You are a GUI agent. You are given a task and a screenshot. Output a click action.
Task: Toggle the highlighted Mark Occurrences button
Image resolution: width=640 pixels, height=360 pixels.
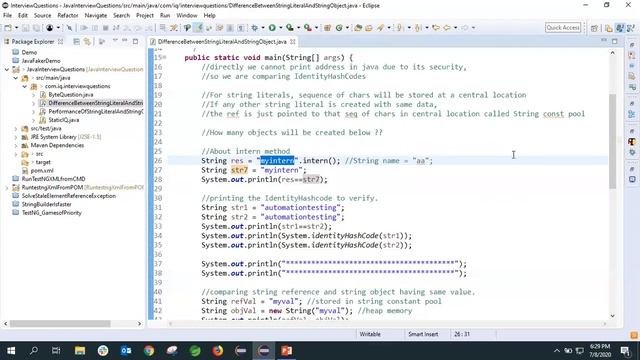[199, 28]
